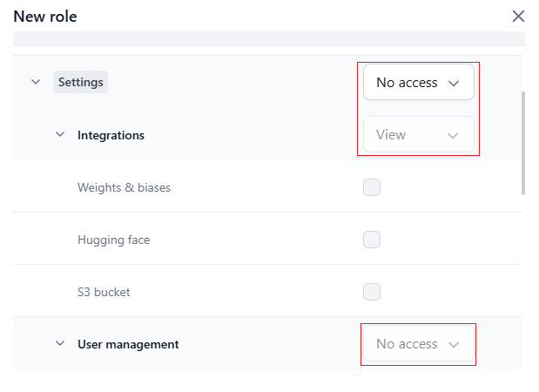
Task: Open the Settings 'No access' dropdown
Action: click(418, 83)
